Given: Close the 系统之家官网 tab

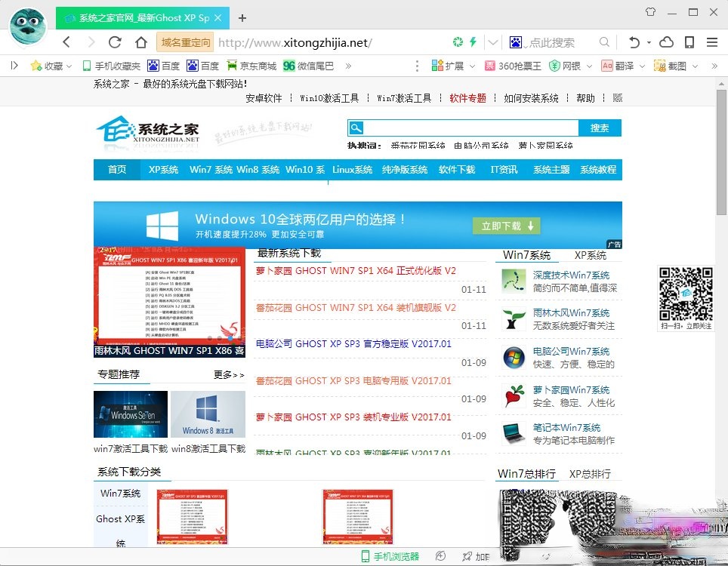Looking at the screenshot, I should pyautogui.click(x=217, y=17).
